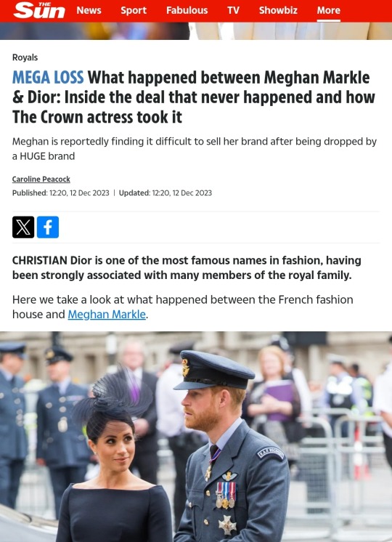This screenshot has width=392, height=542.
Task: Open the Fabulous section
Action: tap(187, 10)
